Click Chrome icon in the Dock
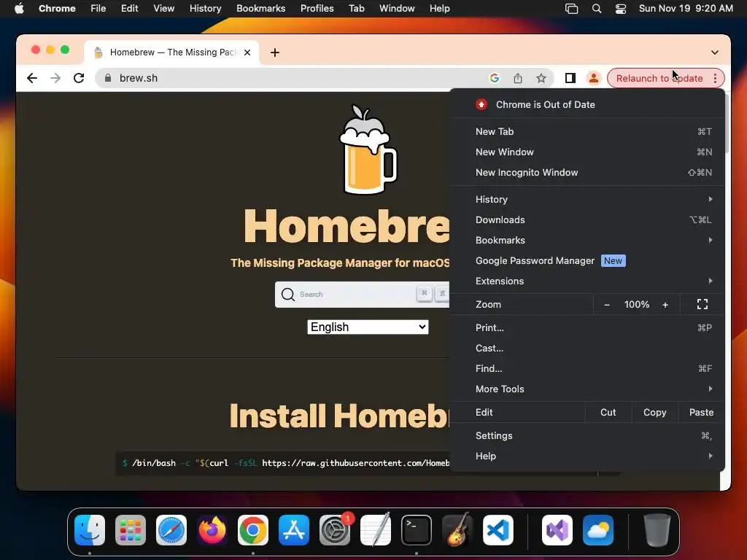Screen dimensions: 747x560 click(253, 530)
